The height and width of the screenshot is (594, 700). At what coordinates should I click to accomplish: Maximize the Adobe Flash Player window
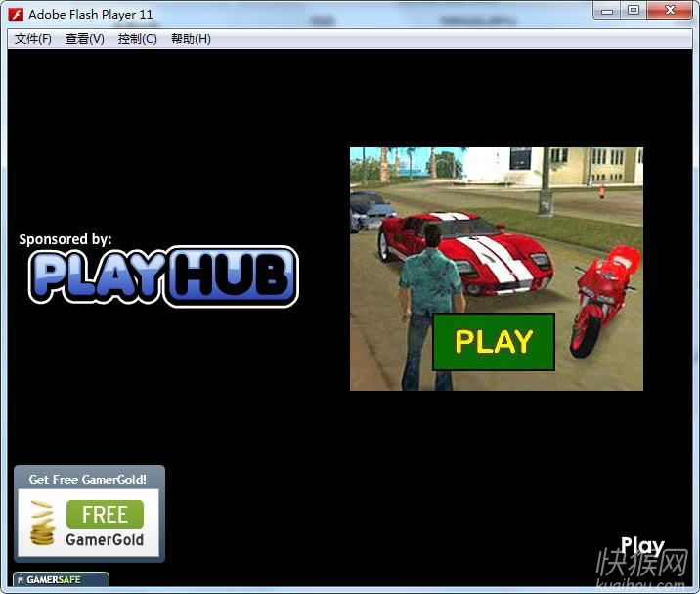(634, 10)
